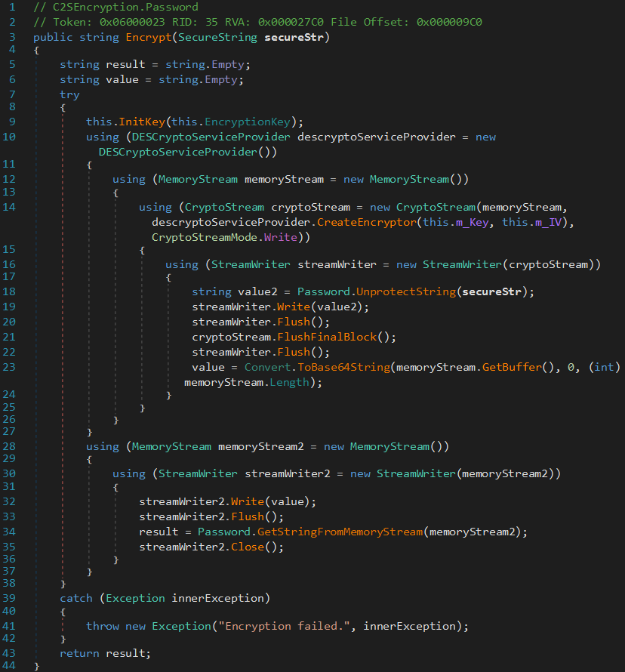The image size is (625, 672).
Task: Click the "Flush" call on line 22
Action: [294, 352]
